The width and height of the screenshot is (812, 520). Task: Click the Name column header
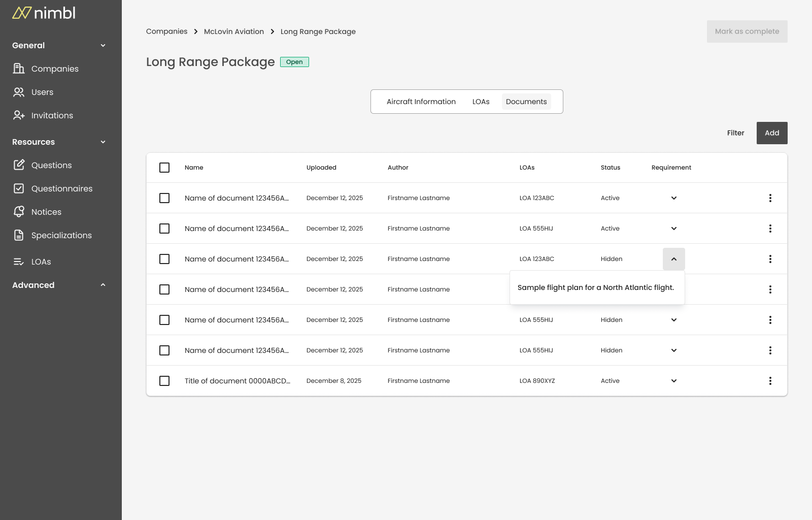[194, 168]
